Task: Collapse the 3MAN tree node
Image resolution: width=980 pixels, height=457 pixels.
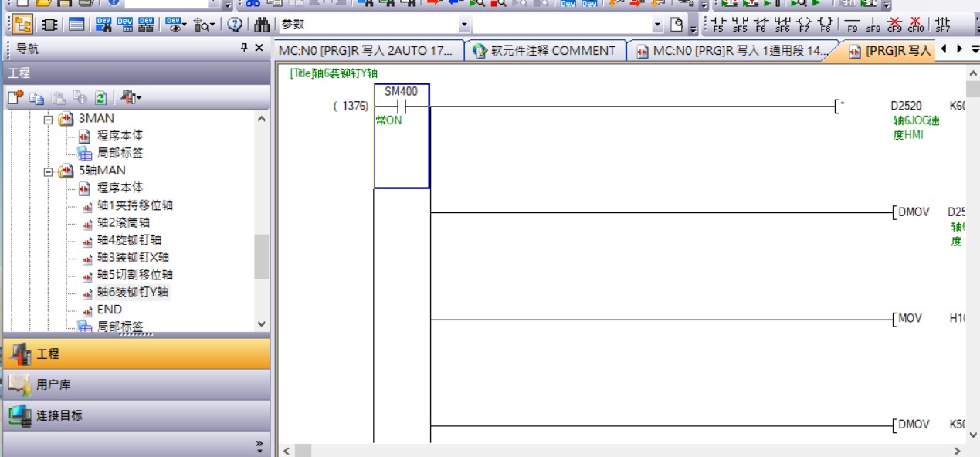Action: (x=49, y=119)
